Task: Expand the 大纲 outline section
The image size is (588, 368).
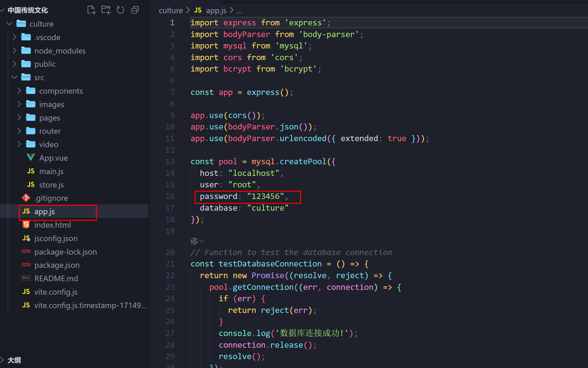Action: [14, 360]
